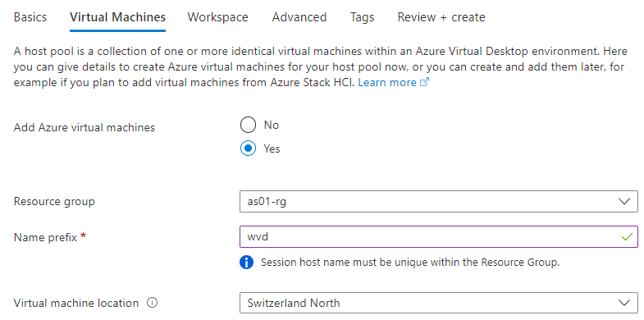Click the Resource group label

(x=54, y=202)
